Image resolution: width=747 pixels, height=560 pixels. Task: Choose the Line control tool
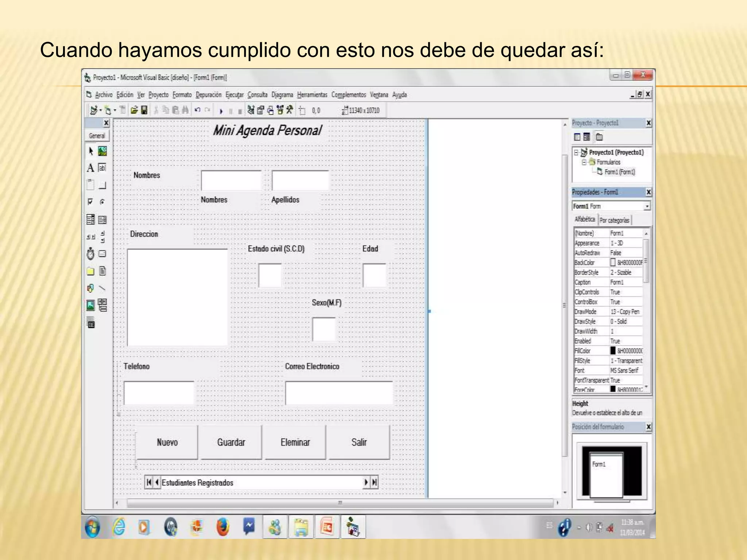click(102, 288)
